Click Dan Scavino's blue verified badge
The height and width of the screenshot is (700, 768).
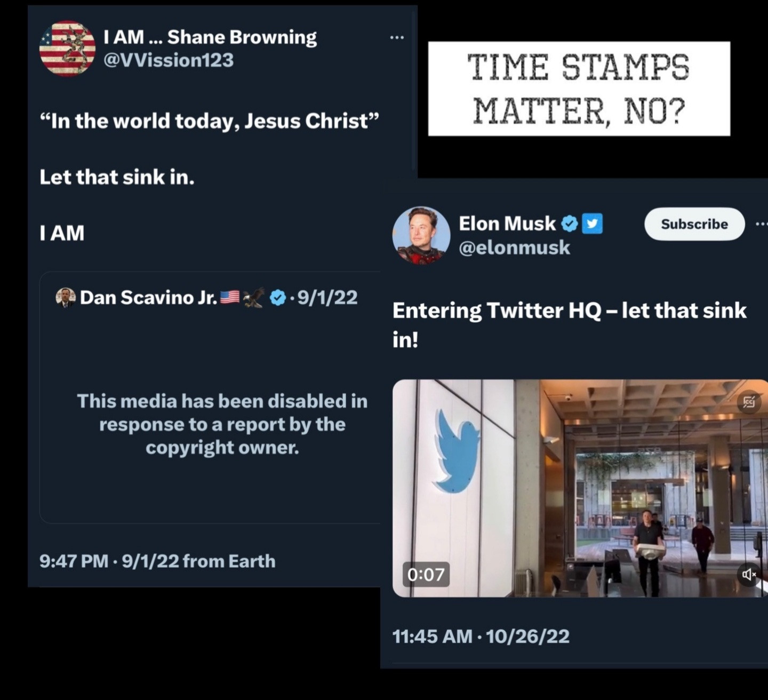pyautogui.click(x=278, y=298)
